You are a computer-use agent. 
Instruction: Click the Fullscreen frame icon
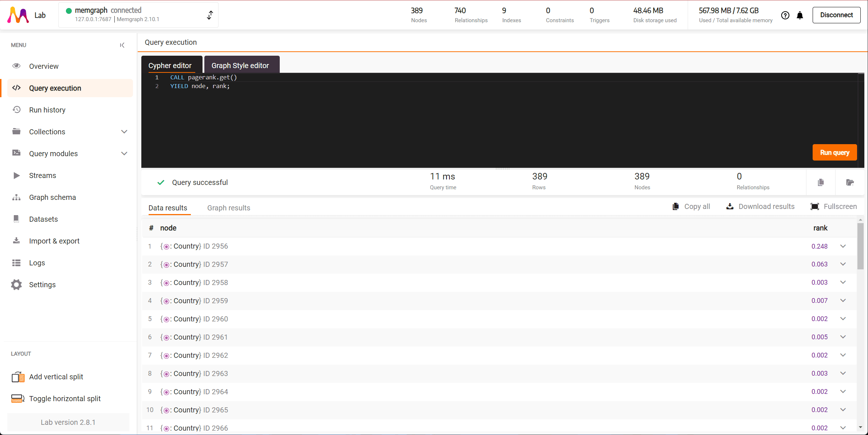click(x=815, y=206)
